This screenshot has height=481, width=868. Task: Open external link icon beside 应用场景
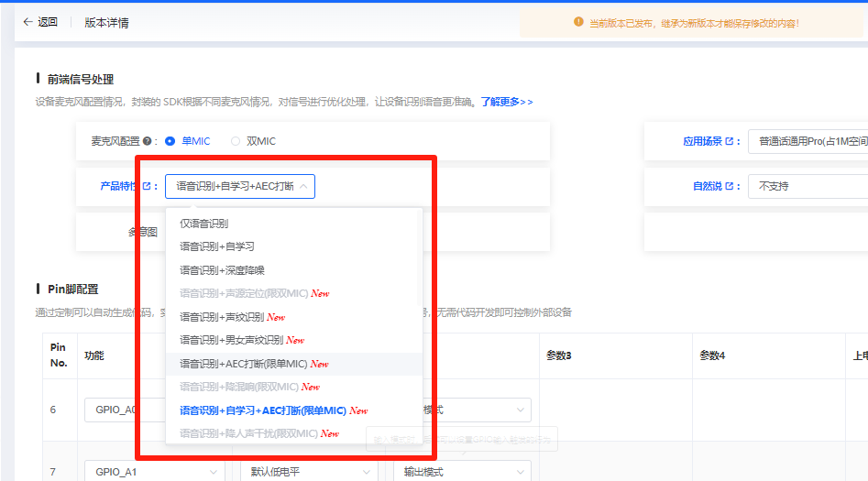click(x=729, y=141)
